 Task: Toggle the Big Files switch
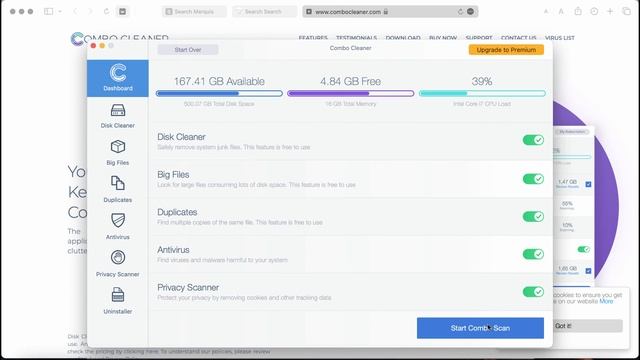(x=533, y=179)
